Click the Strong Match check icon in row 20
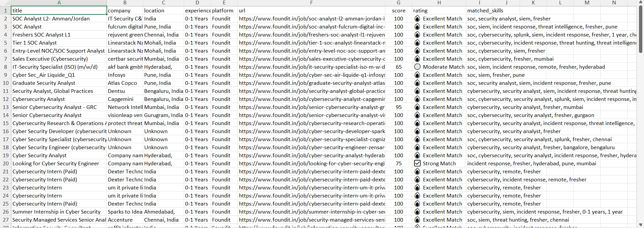Viewport: 644px width, 228px height. tap(417, 164)
